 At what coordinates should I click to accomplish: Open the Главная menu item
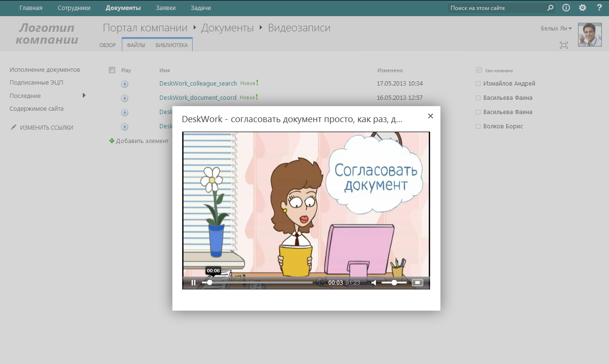31,8
